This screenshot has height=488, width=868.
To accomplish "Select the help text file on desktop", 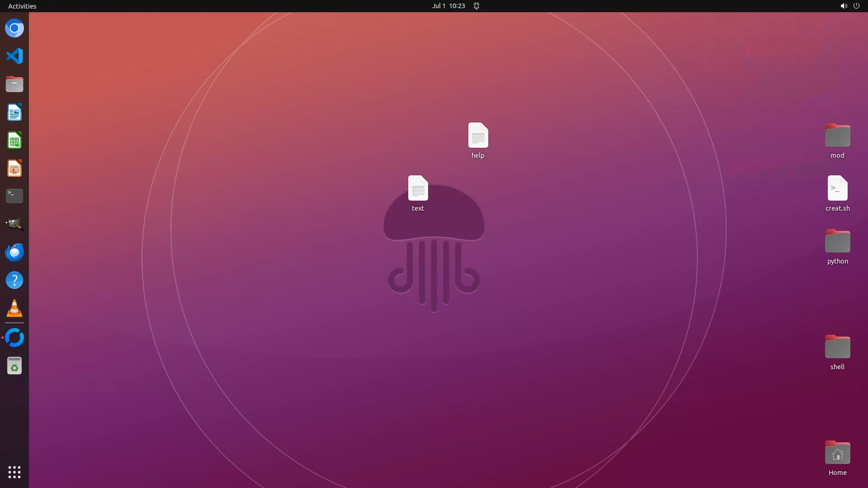I will click(478, 136).
